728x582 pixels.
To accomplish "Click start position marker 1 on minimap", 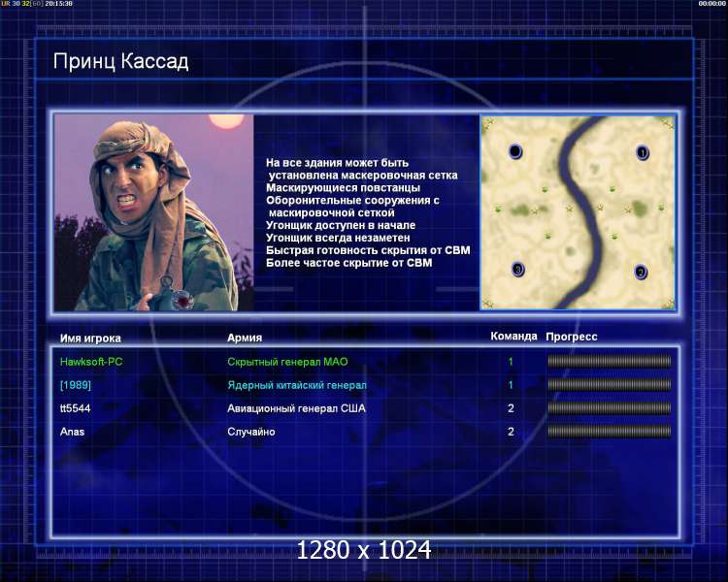I will point(643,152).
